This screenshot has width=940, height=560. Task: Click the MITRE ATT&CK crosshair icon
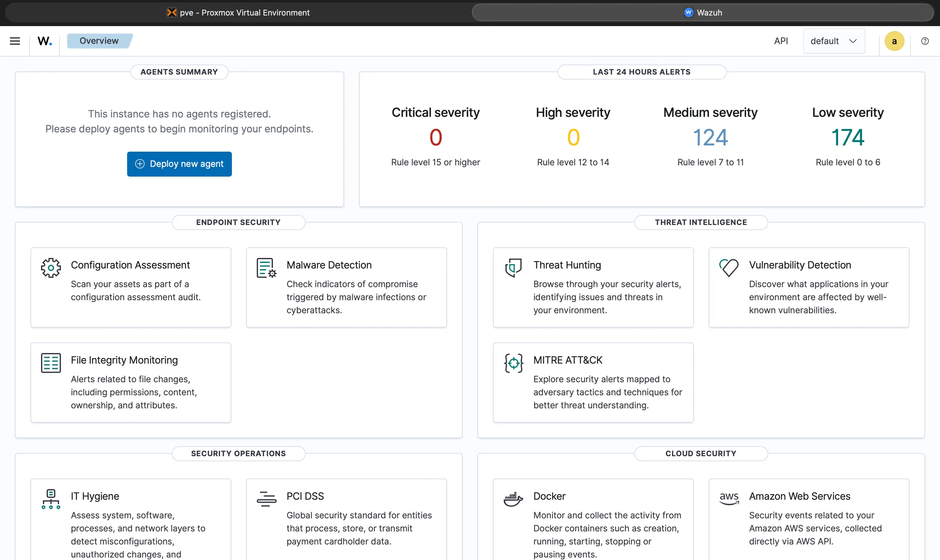tap(513, 363)
